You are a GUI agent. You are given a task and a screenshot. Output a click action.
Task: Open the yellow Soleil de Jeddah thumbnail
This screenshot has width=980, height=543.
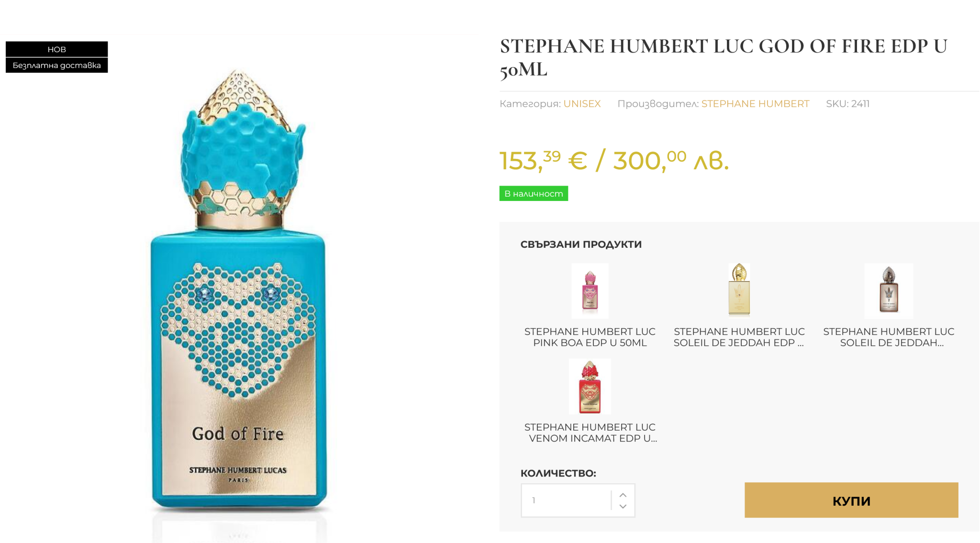pyautogui.click(x=739, y=290)
